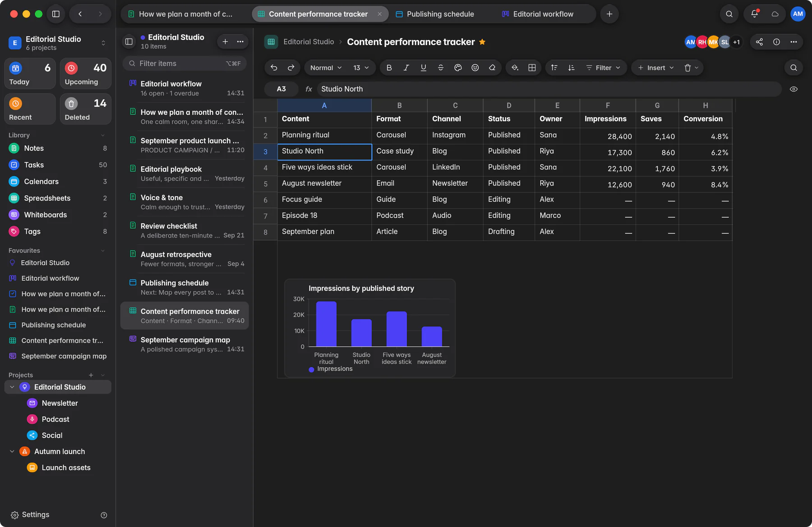Open the cell borders grid icon
Image resolution: width=812 pixels, height=527 pixels.
(x=532, y=68)
